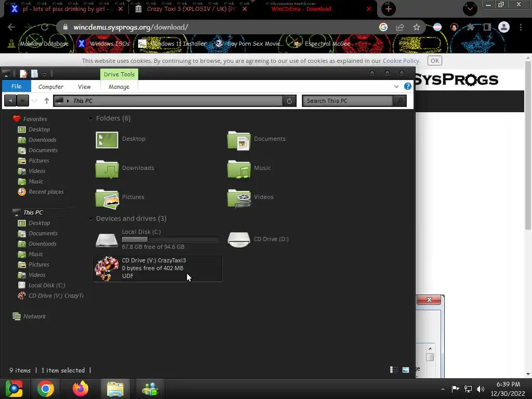The width and height of the screenshot is (532, 399).
Task: Bookmark this page with star icon
Action: pyautogui.click(x=417, y=27)
